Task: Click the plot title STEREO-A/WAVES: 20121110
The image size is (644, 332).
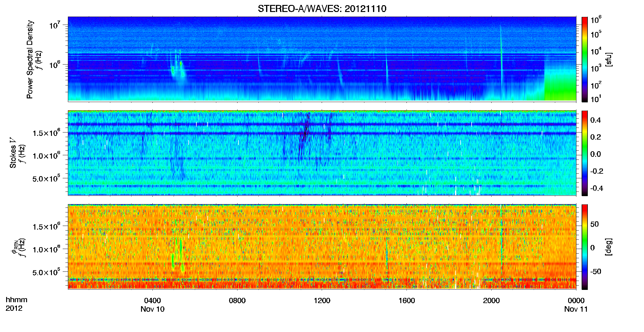Action: pyautogui.click(x=322, y=9)
